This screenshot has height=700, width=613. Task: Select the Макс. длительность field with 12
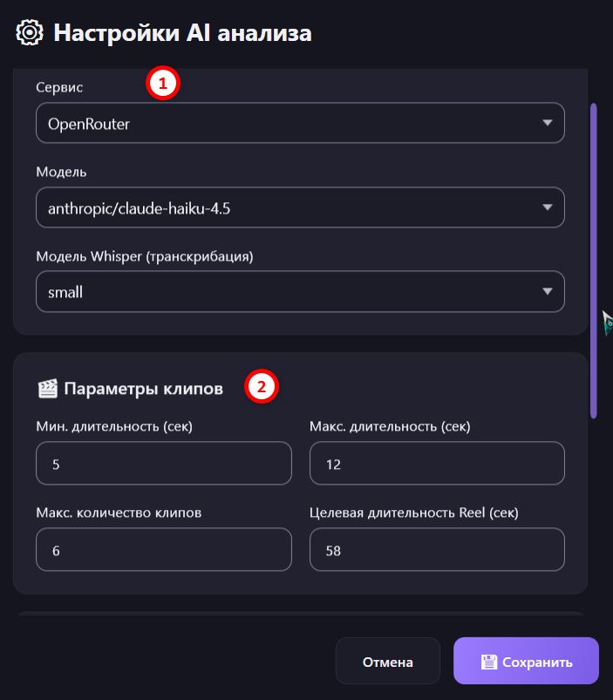pos(437,463)
